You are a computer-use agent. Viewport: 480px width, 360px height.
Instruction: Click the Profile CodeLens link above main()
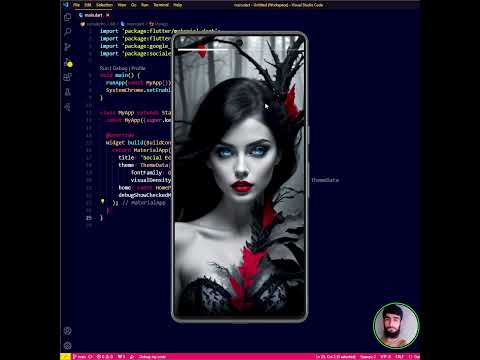(138, 68)
